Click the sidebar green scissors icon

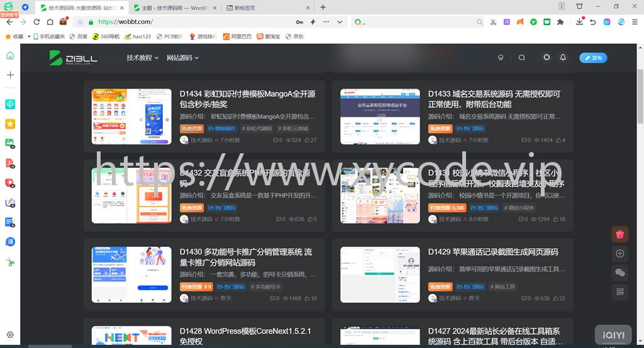(x=10, y=262)
